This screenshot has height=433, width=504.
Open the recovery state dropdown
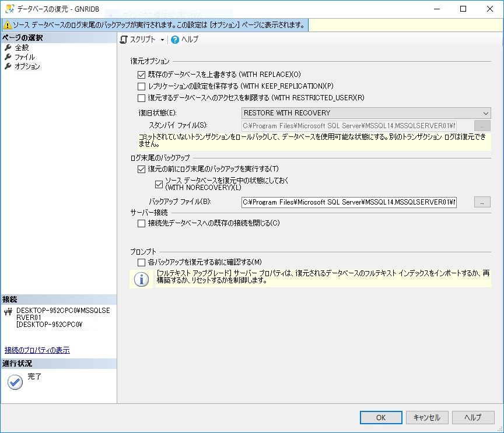[x=366, y=113]
